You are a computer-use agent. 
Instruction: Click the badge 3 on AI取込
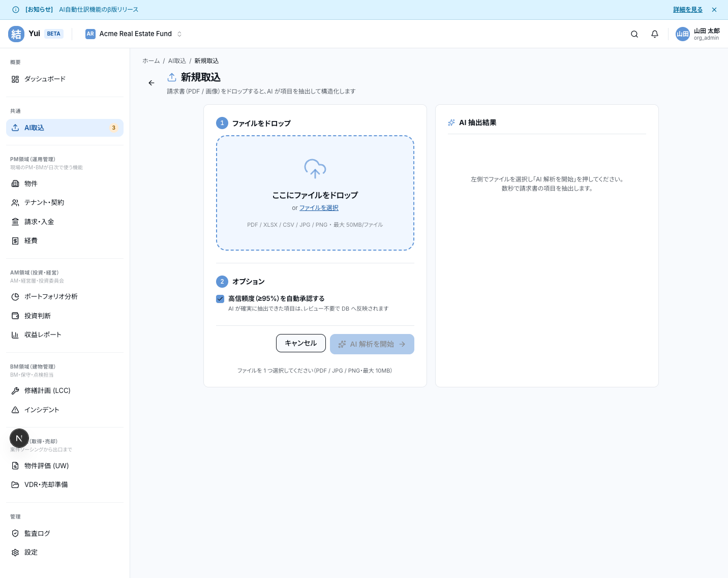114,128
